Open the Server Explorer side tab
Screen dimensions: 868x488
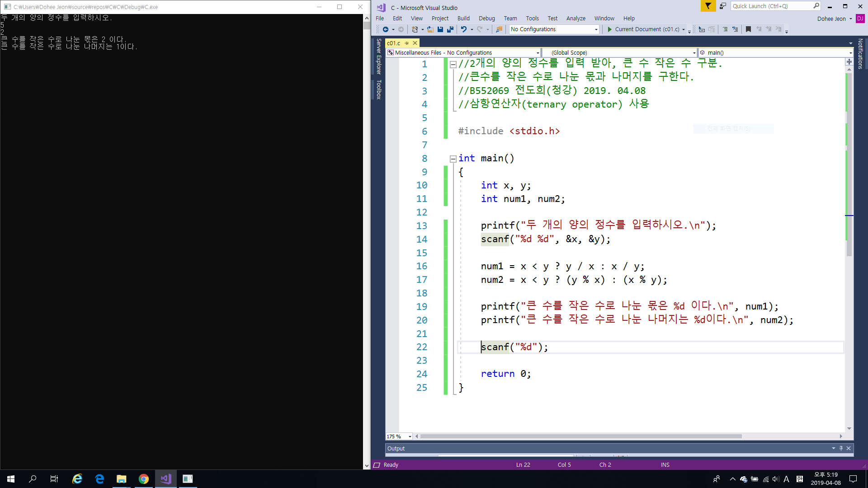379,56
